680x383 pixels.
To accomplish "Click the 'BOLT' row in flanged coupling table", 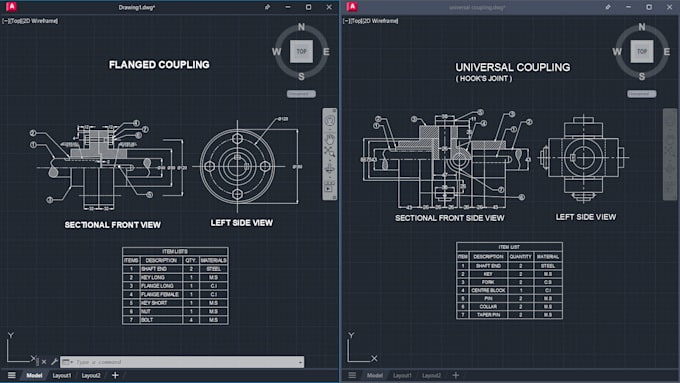I will pos(175,320).
